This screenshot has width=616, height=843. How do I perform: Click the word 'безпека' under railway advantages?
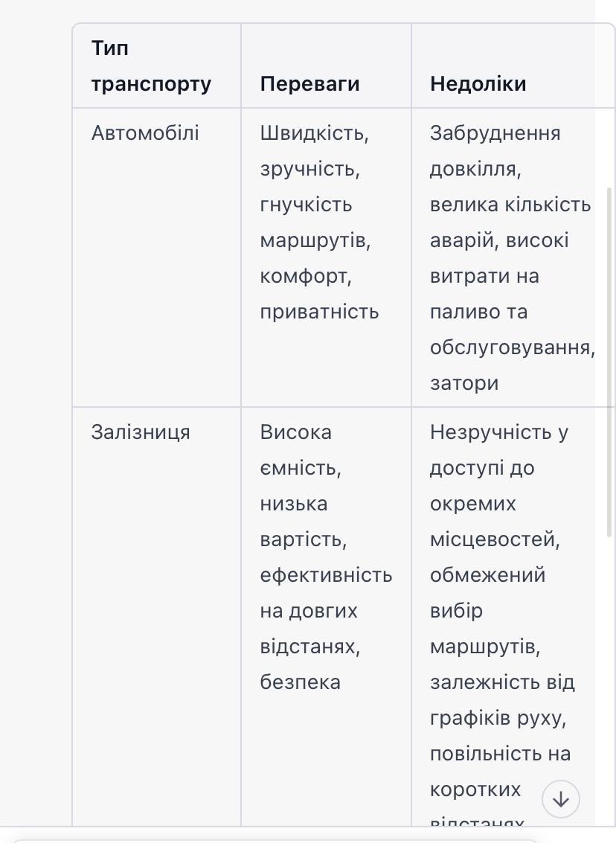tap(300, 682)
